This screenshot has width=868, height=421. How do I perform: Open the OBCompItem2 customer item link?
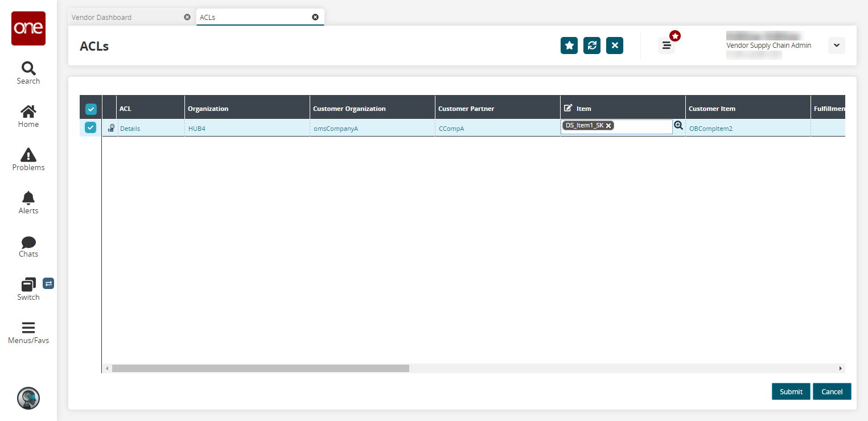coord(711,129)
